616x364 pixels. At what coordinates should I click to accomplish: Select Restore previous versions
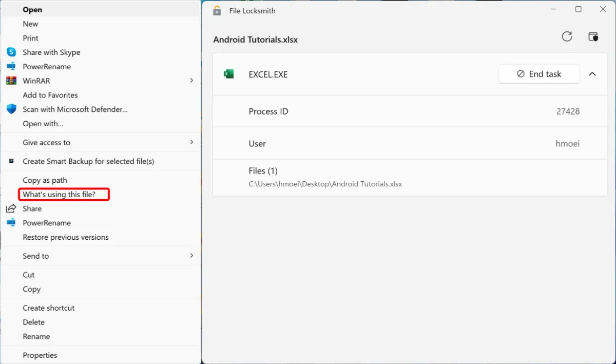pos(66,237)
